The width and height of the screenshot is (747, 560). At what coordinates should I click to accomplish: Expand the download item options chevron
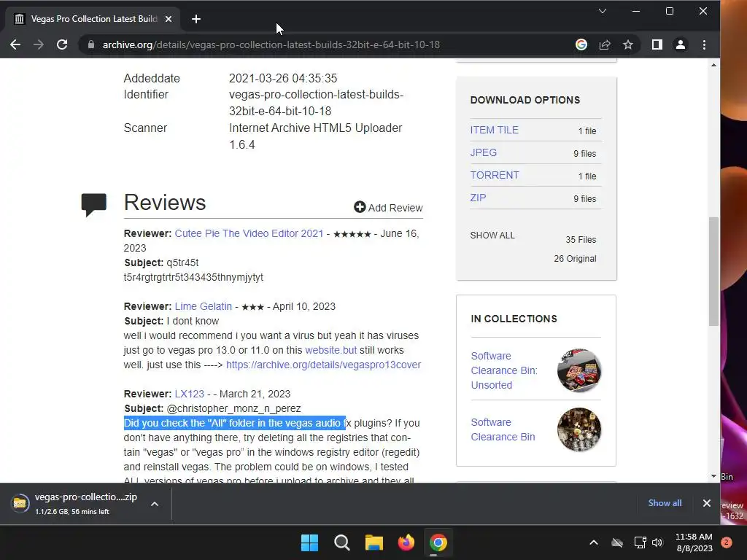tap(155, 504)
